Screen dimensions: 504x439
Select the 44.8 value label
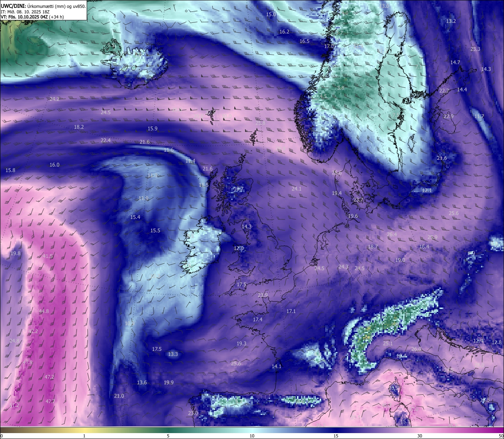[x=44, y=311]
